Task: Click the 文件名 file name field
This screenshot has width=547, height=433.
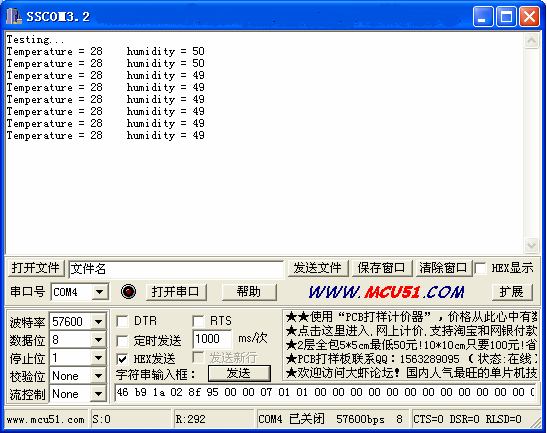Action: (176, 269)
